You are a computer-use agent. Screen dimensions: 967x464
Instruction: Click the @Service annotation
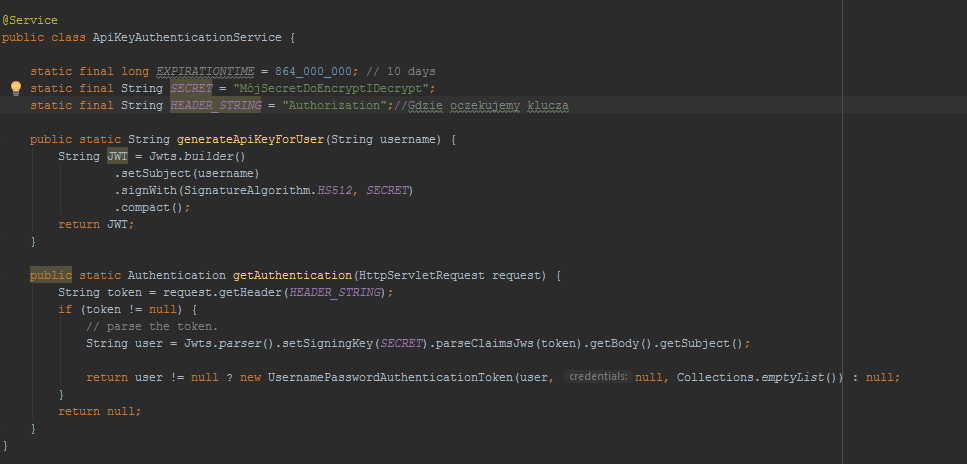(30, 20)
